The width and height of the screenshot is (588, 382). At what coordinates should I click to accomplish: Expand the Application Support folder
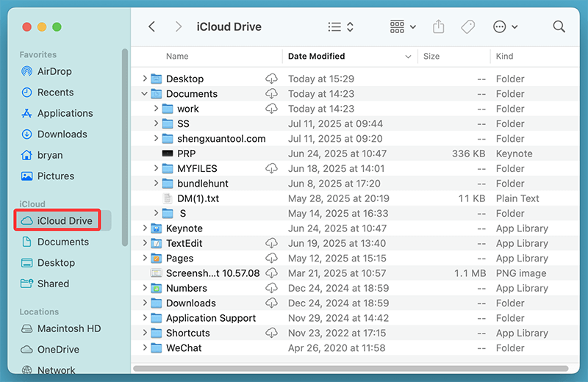click(x=145, y=318)
